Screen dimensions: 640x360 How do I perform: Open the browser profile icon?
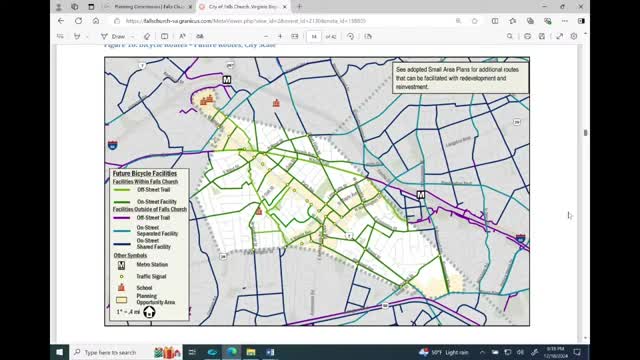[58, 7]
